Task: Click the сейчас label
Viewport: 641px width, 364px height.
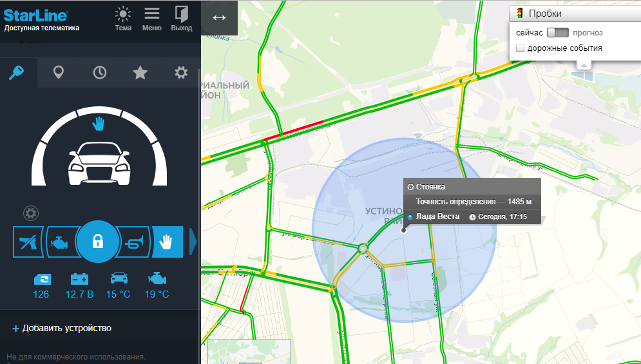Action: coord(530,33)
